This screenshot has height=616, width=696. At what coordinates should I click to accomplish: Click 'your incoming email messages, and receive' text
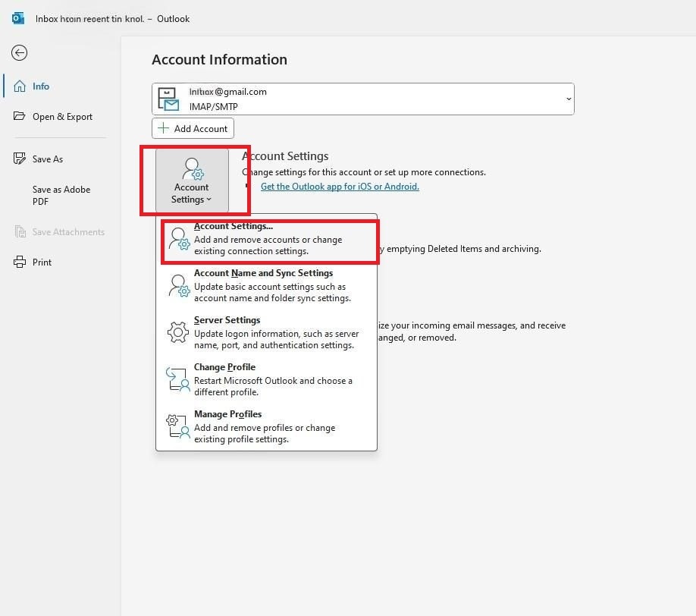pyautogui.click(x=478, y=325)
